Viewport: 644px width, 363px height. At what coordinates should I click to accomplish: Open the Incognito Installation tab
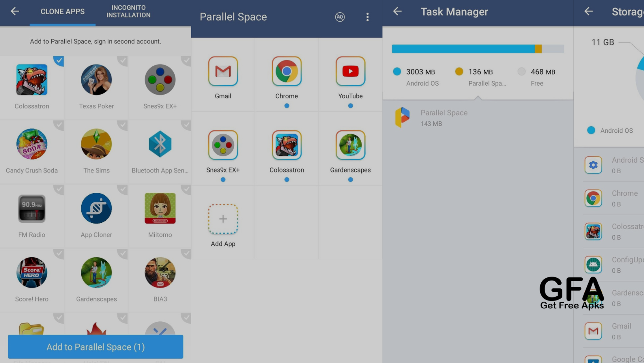(x=128, y=11)
